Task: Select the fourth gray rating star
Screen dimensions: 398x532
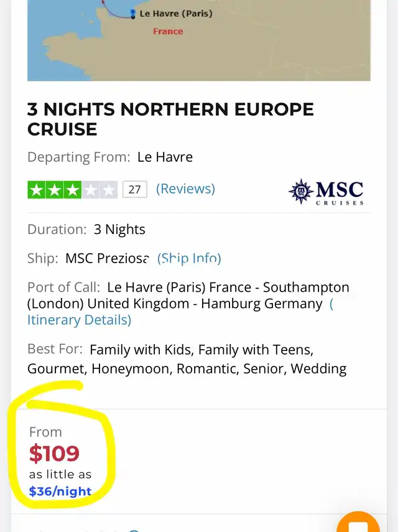Action: (90, 190)
